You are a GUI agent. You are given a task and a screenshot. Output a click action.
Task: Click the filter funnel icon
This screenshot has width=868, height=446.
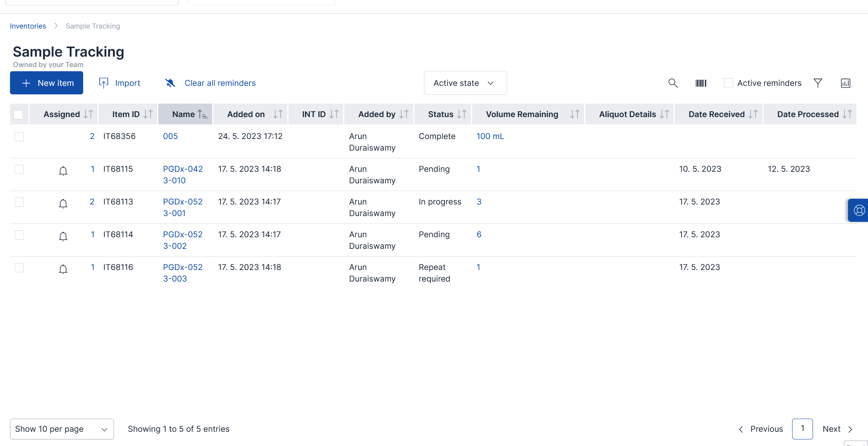pyautogui.click(x=818, y=83)
